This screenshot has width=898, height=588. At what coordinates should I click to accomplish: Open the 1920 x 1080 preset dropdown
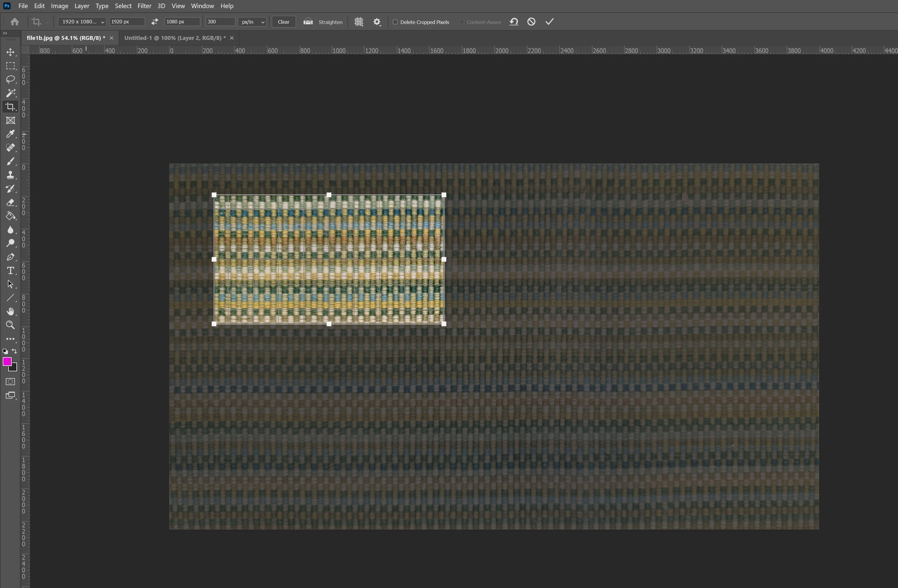[x=82, y=22]
